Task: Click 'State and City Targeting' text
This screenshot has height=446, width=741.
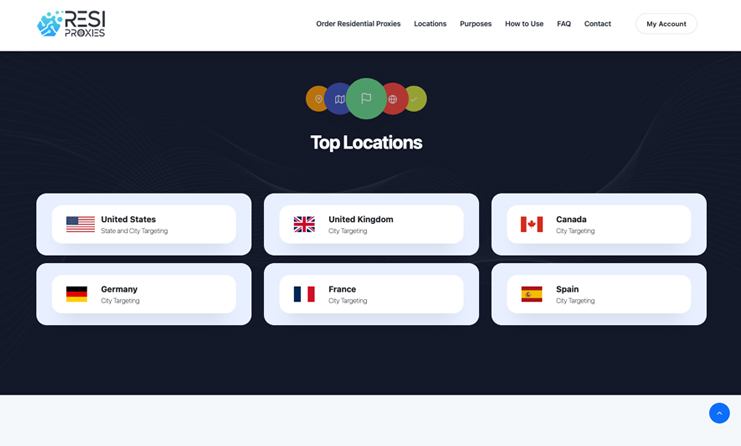Action: [134, 231]
